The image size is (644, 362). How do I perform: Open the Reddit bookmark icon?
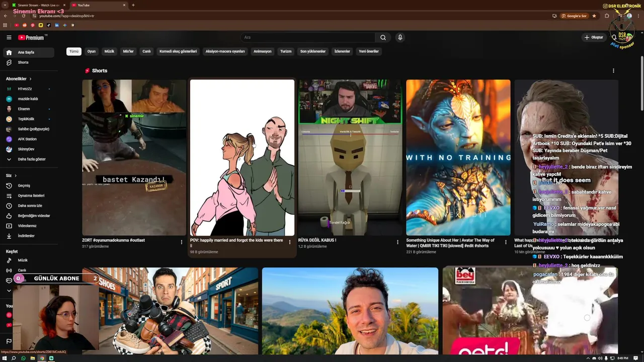25,25
